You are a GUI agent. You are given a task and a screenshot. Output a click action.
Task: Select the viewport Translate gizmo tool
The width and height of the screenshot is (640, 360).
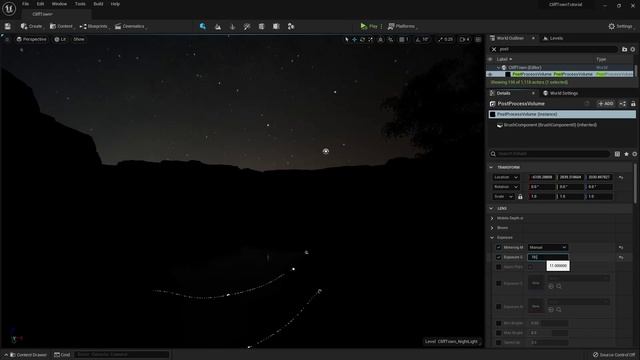(354, 40)
